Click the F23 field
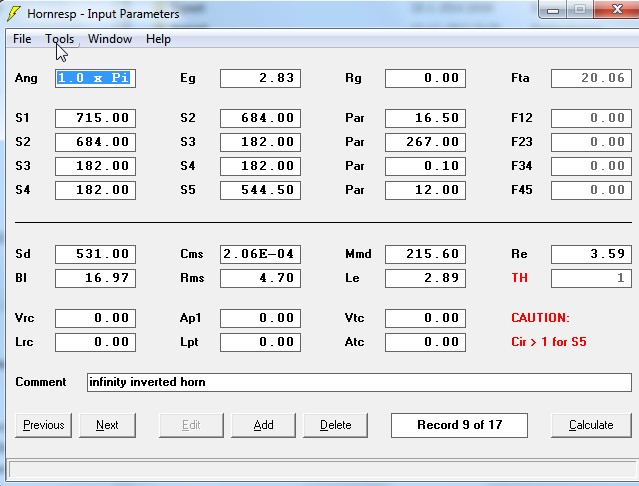Image resolution: width=639 pixels, height=486 pixels. (x=591, y=142)
